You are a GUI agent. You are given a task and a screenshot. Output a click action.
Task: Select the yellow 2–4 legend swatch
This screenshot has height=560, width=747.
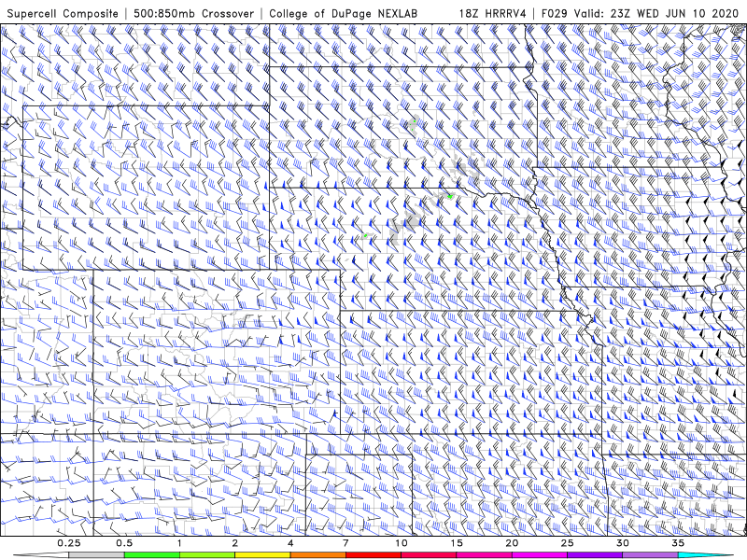click(x=262, y=555)
